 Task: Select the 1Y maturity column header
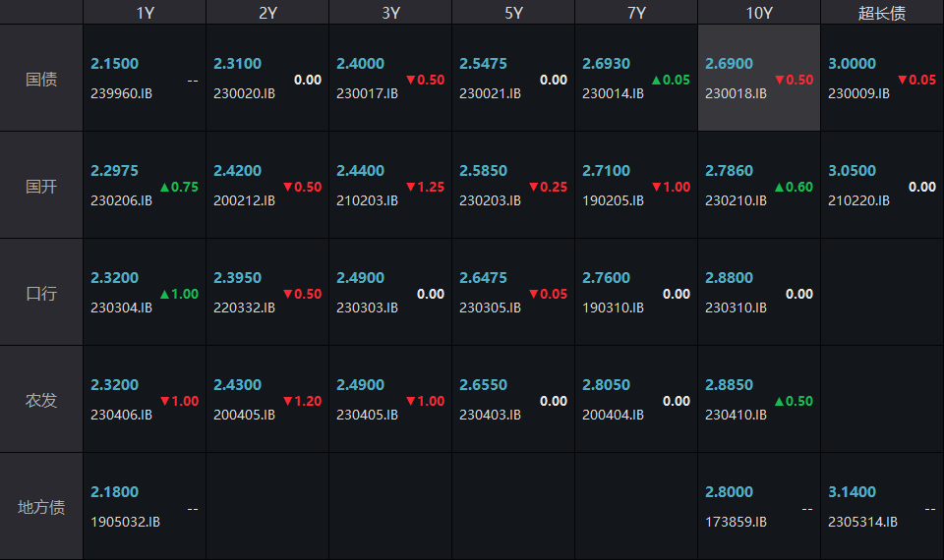click(145, 13)
